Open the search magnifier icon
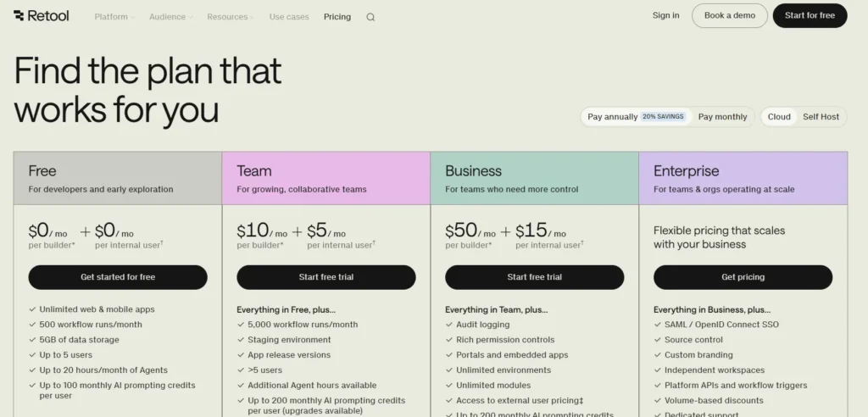Screen dimensions: 868x417 370,17
